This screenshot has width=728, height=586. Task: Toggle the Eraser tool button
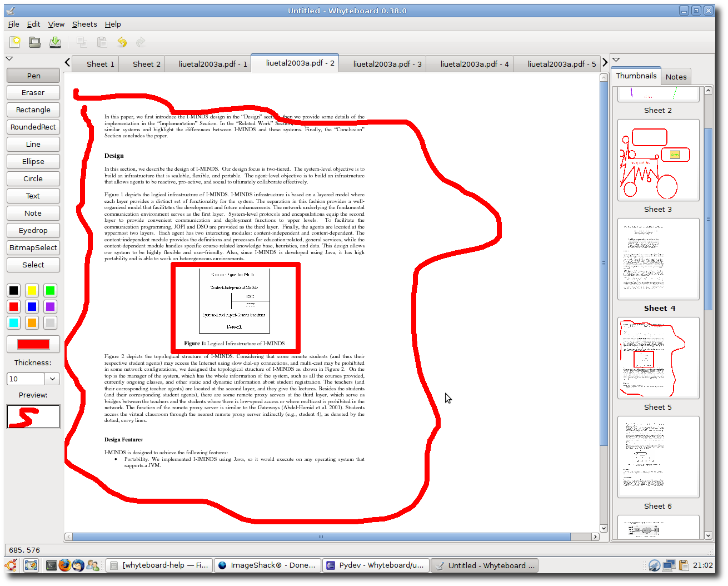click(33, 93)
